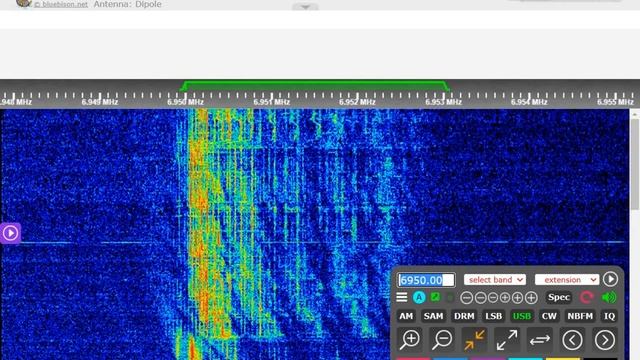Image resolution: width=640 pixels, height=360 pixels.
Task: Click the active USB mode button
Action: (x=522, y=316)
